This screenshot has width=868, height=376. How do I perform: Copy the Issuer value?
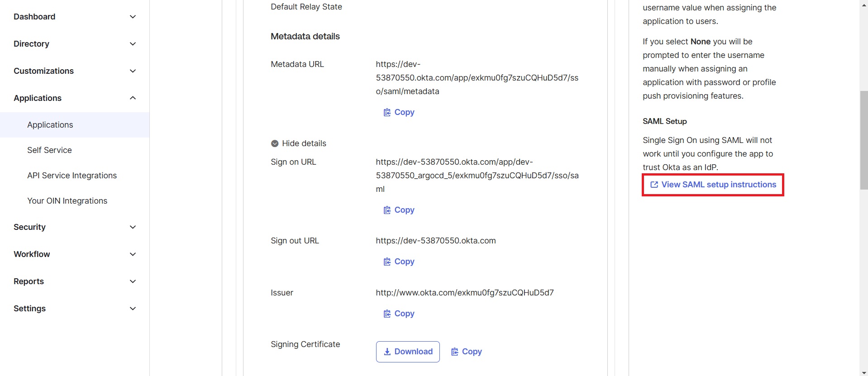pos(398,313)
